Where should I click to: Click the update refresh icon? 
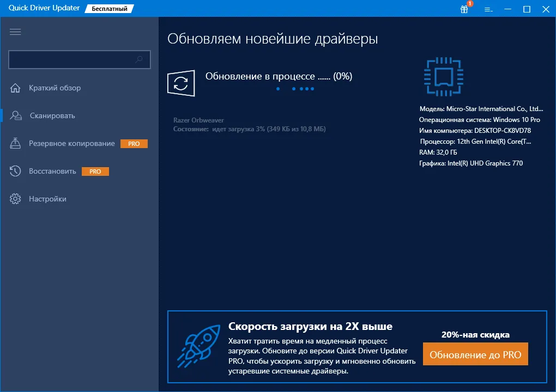coord(181,83)
